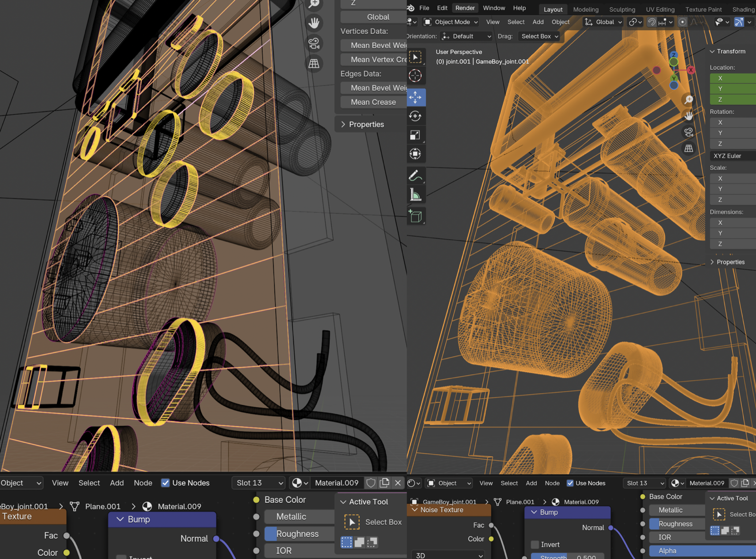Image resolution: width=756 pixels, height=559 pixels.
Task: Toggle snapping magnet in right viewport header
Action: [652, 22]
